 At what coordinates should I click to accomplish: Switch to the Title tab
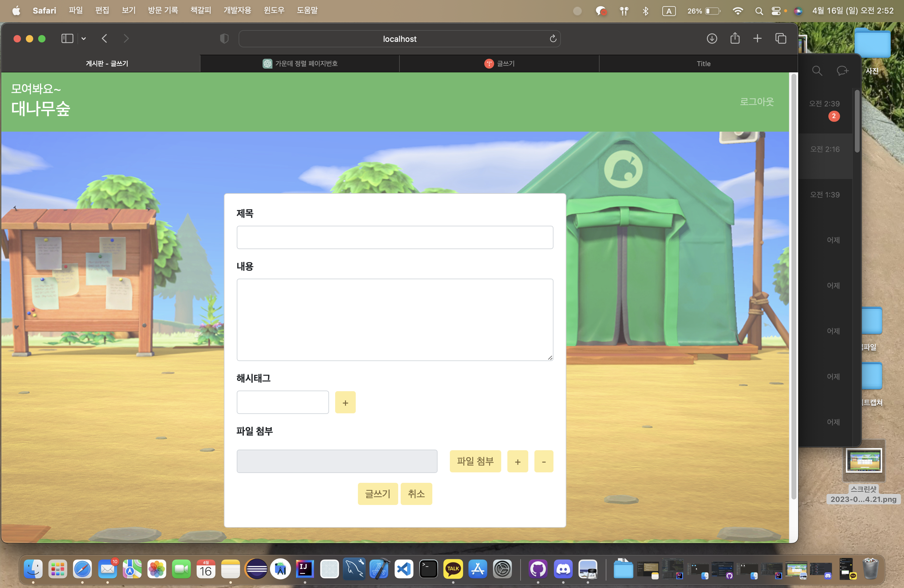click(x=699, y=63)
